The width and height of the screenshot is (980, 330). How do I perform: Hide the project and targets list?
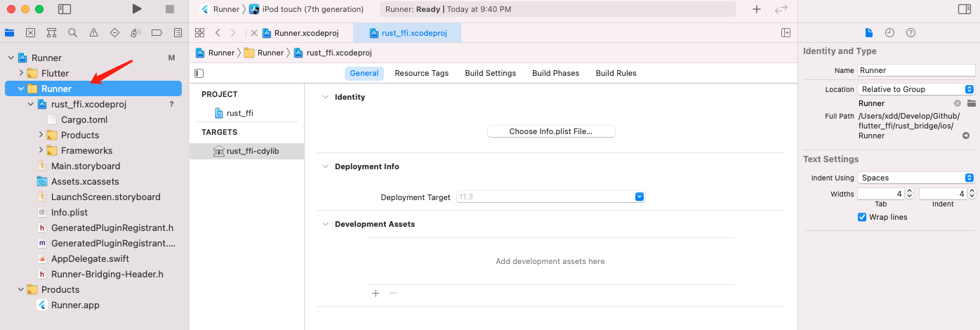point(199,73)
